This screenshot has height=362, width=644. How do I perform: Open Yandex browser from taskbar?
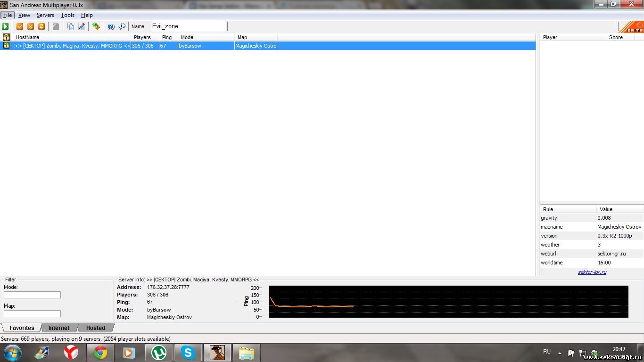[71, 353]
